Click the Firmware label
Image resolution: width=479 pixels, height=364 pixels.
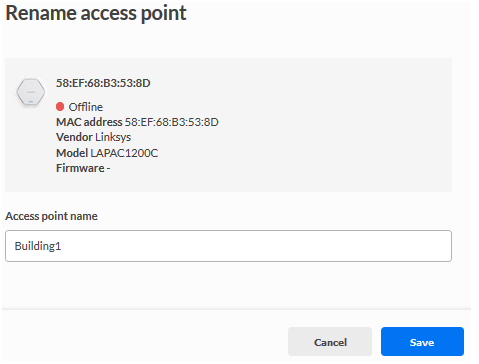[x=80, y=168]
